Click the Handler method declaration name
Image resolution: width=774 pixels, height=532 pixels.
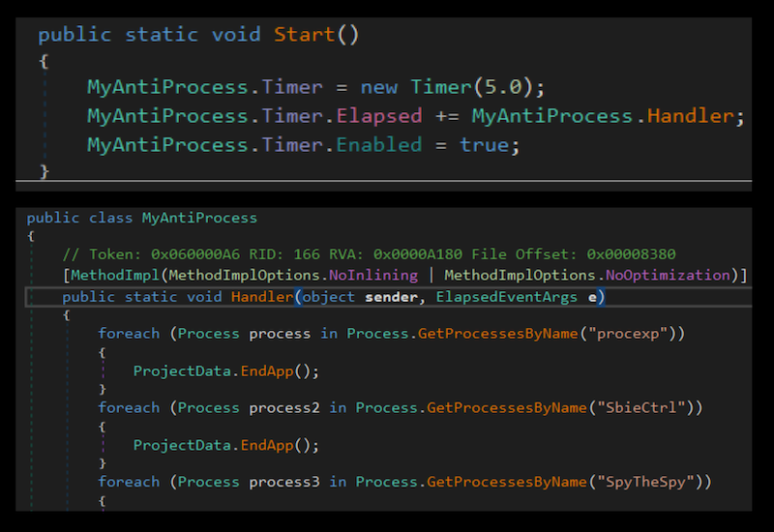262,297
